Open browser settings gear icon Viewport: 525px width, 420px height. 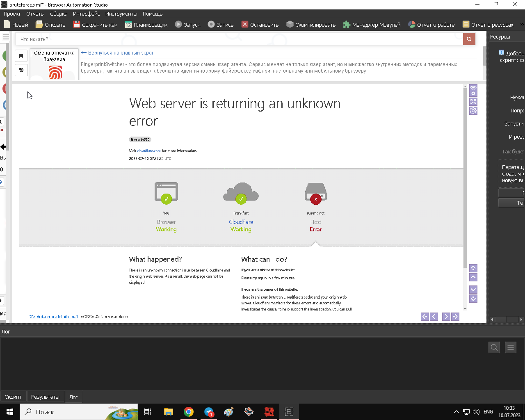point(473,111)
